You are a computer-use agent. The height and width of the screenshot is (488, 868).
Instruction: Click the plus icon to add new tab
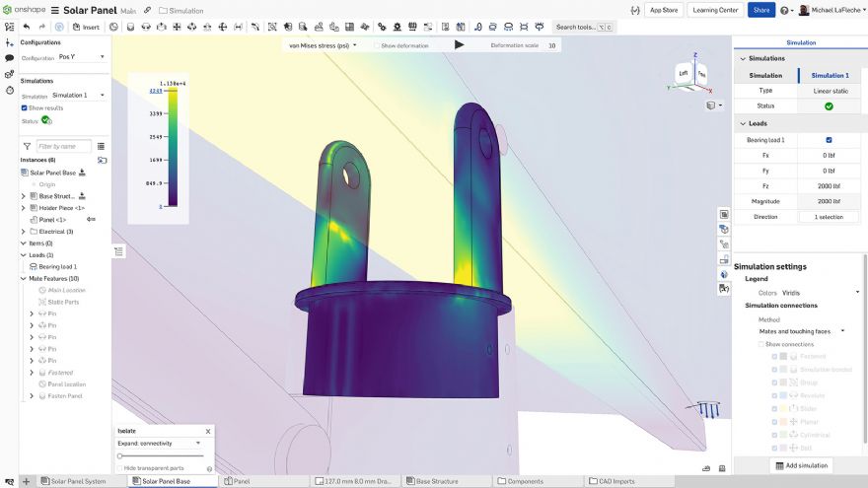[x=26, y=481]
